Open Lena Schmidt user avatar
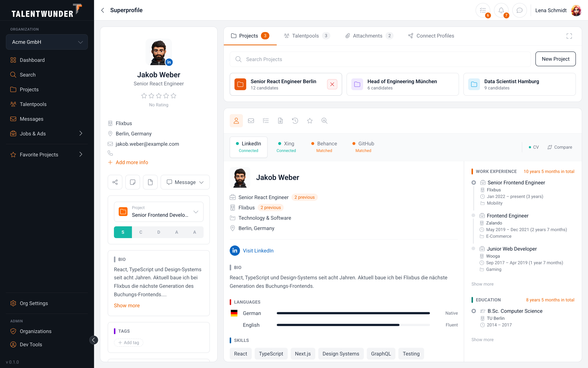The width and height of the screenshot is (588, 368). coord(576,10)
